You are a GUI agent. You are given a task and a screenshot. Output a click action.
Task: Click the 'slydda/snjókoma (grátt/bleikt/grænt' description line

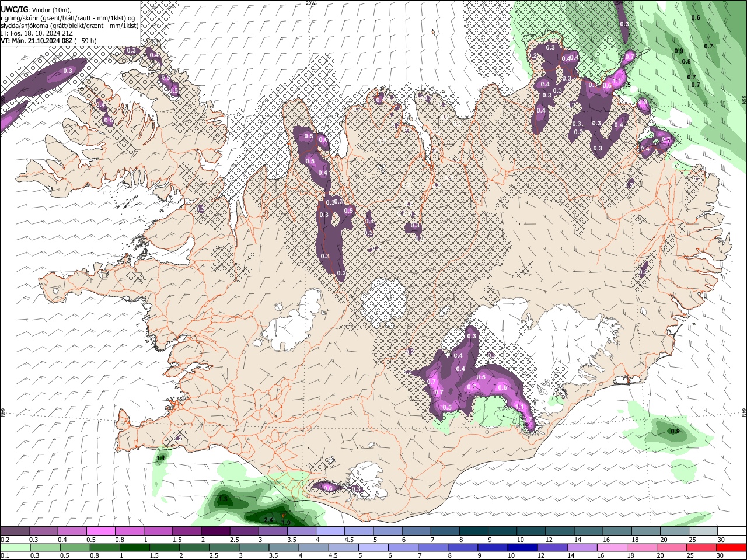coord(69,26)
